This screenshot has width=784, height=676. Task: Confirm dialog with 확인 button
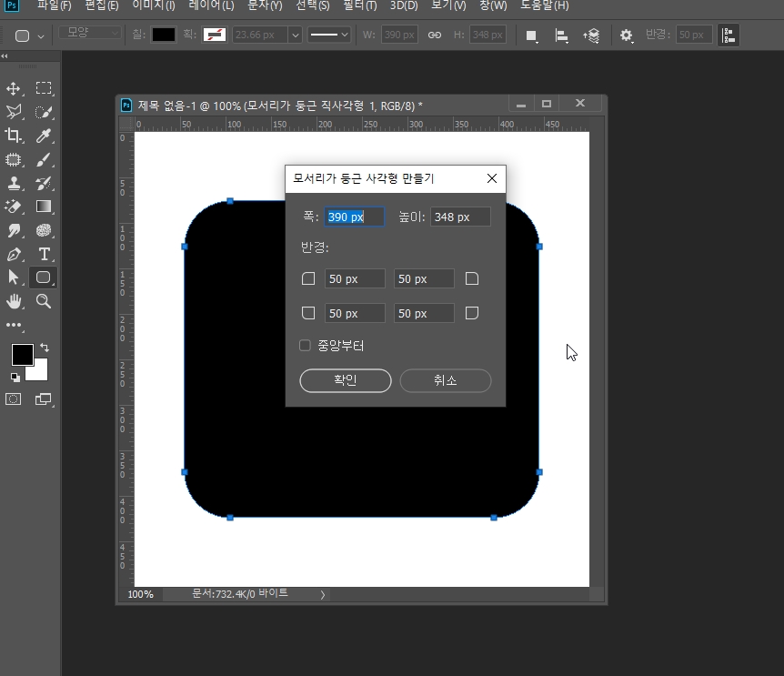(x=346, y=380)
